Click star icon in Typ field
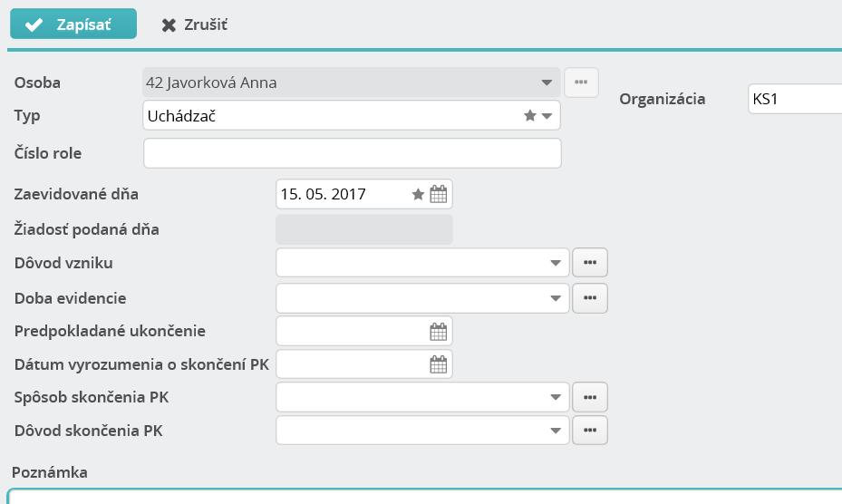 530,115
